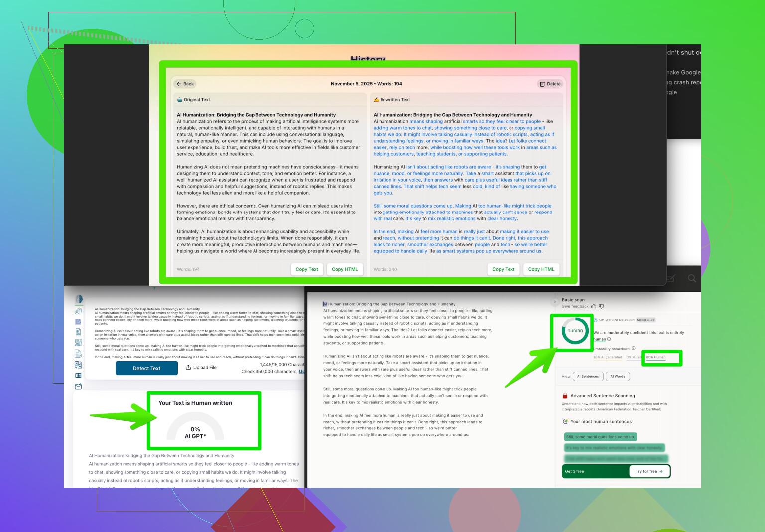The width and height of the screenshot is (765, 532).
Task: Click info icon beside Probability breakdown
Action: click(634, 348)
